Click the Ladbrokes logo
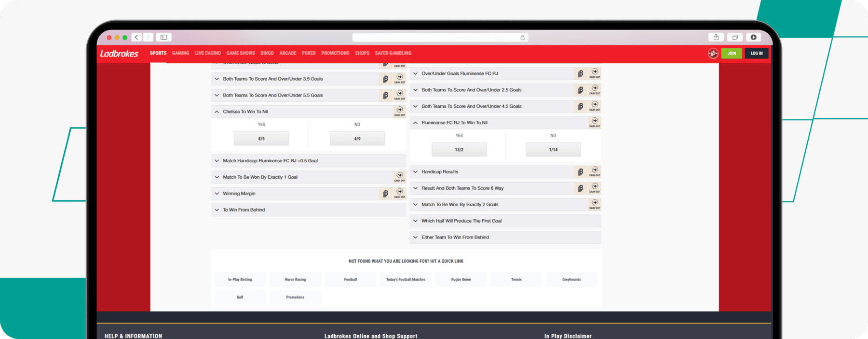This screenshot has width=868, height=339. point(119,54)
